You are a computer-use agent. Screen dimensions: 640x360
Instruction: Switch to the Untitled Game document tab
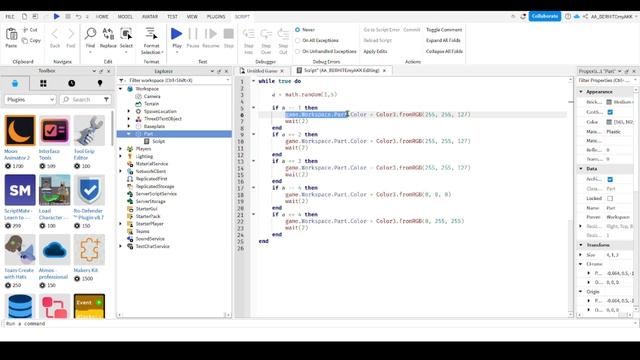(x=262, y=71)
